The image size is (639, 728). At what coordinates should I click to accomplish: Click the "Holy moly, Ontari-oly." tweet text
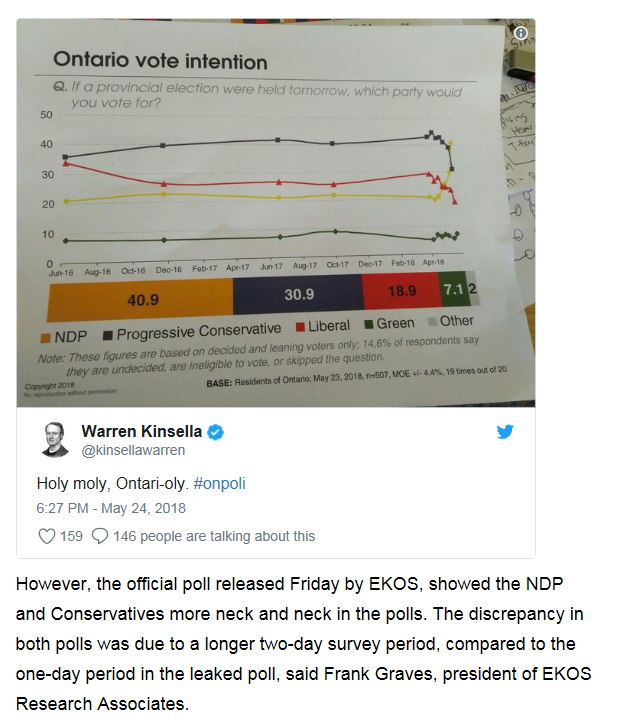tap(112, 483)
